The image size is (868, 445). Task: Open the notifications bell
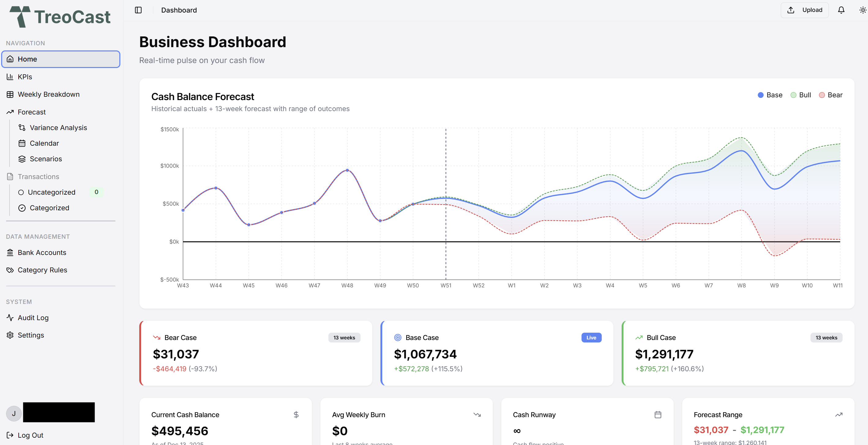841,10
